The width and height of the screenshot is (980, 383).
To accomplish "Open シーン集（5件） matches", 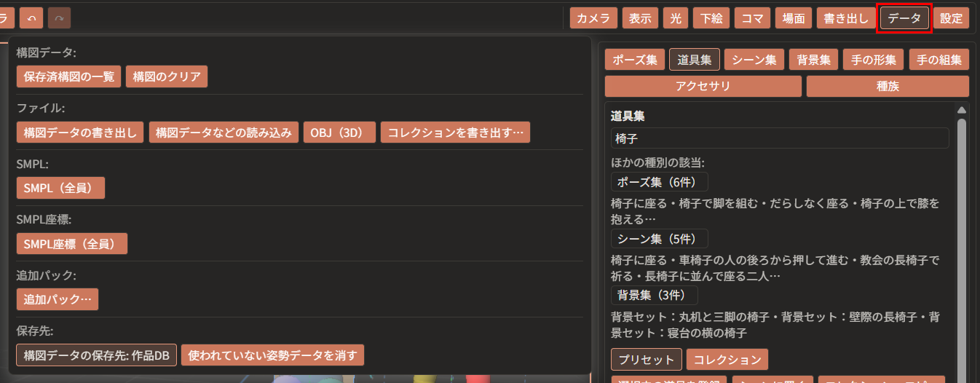I will [x=660, y=239].
